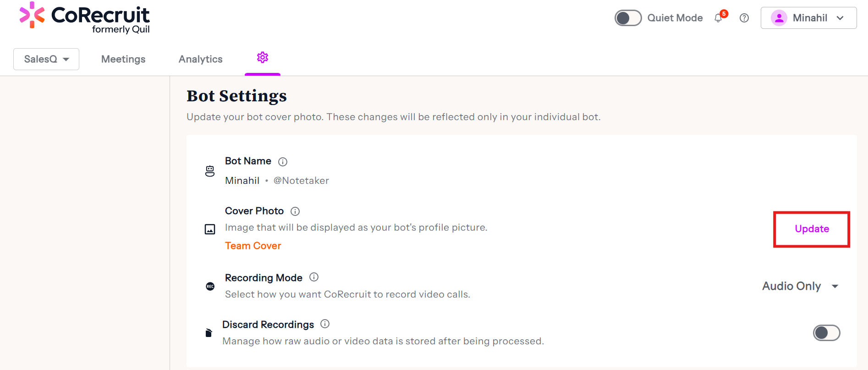Click Update for the cover photo
The height and width of the screenshot is (370, 868).
click(812, 229)
